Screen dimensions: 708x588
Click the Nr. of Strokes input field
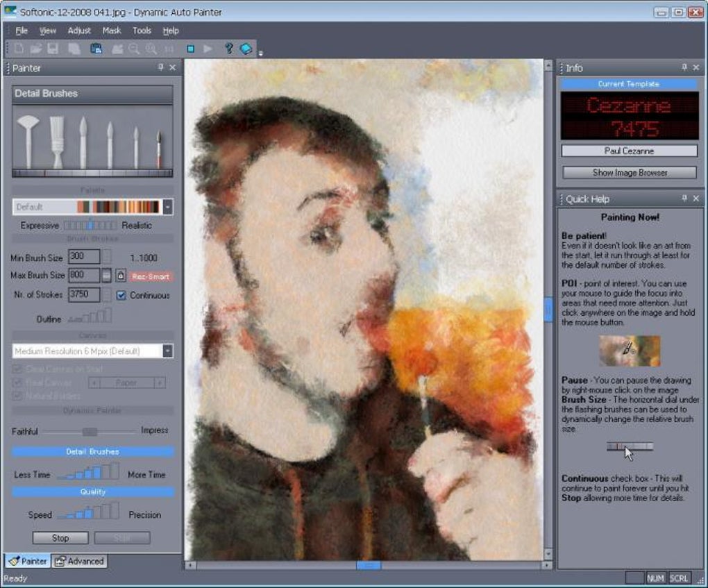(84, 294)
